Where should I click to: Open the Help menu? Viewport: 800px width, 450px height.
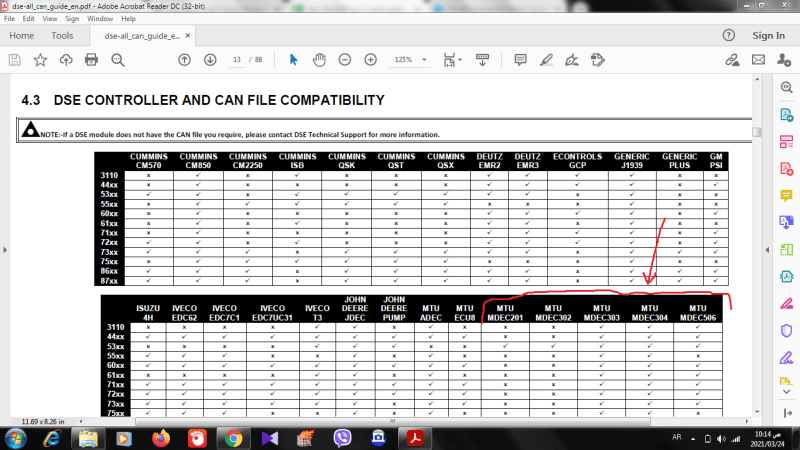[x=128, y=18]
